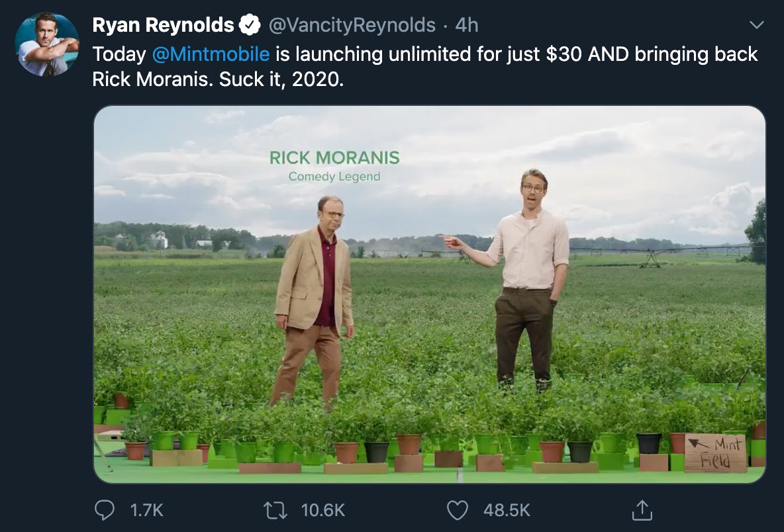784x532 pixels.
Task: Click the 'Mint Field' cardboard sign
Action: coord(716,453)
